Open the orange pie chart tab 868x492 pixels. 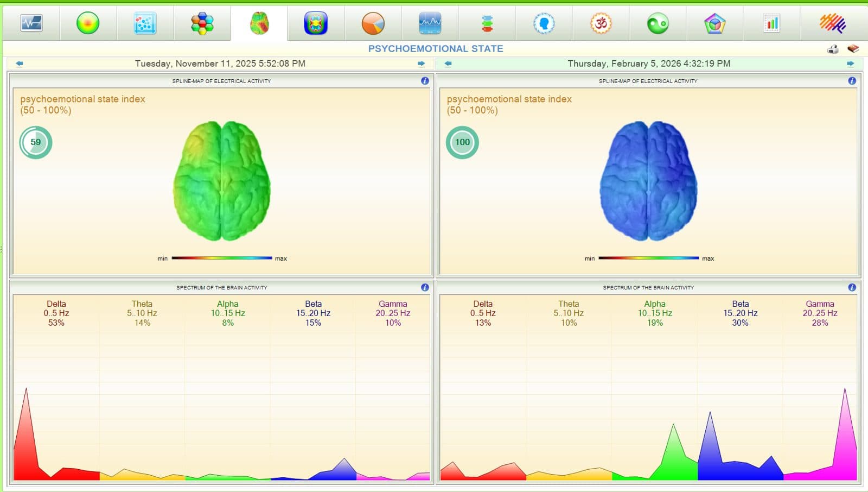[373, 23]
